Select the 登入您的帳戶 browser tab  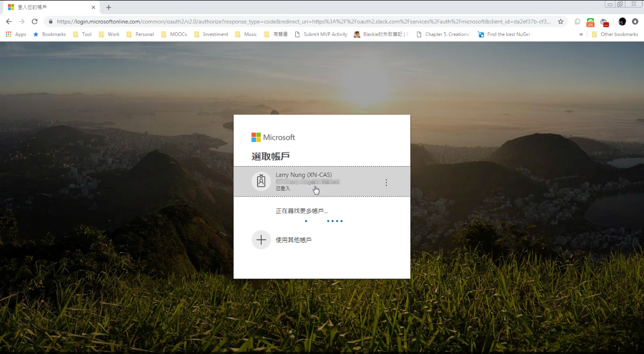(x=51, y=8)
